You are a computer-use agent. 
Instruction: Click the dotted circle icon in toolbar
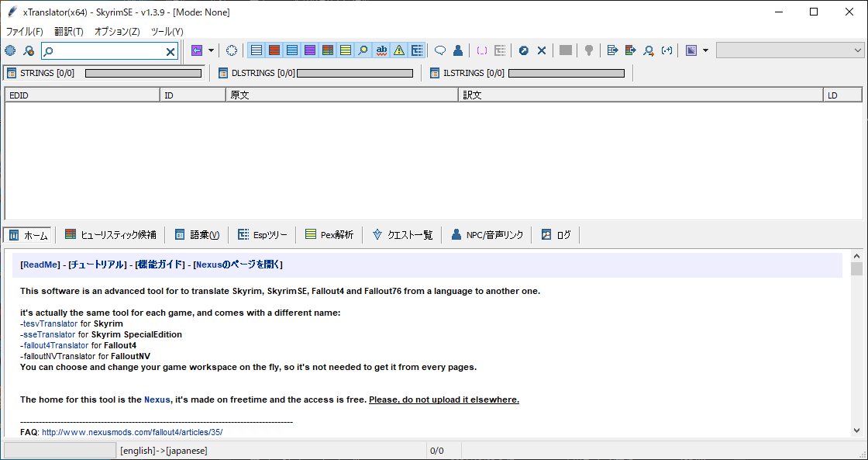(x=232, y=51)
